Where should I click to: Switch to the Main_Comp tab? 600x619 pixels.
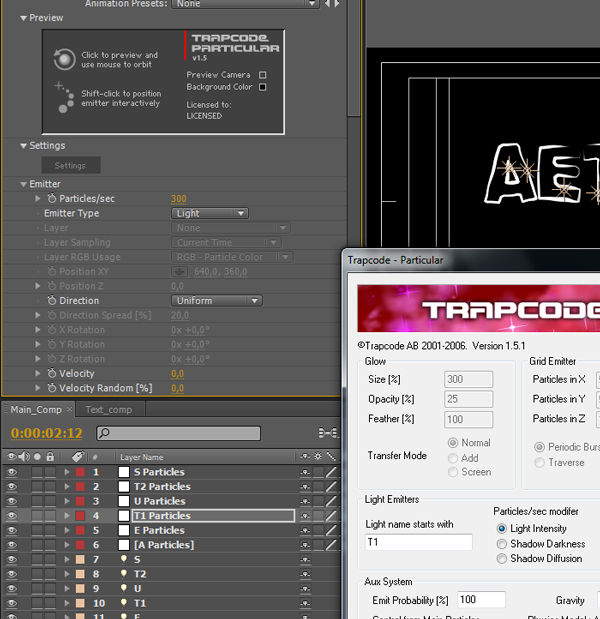coord(36,409)
